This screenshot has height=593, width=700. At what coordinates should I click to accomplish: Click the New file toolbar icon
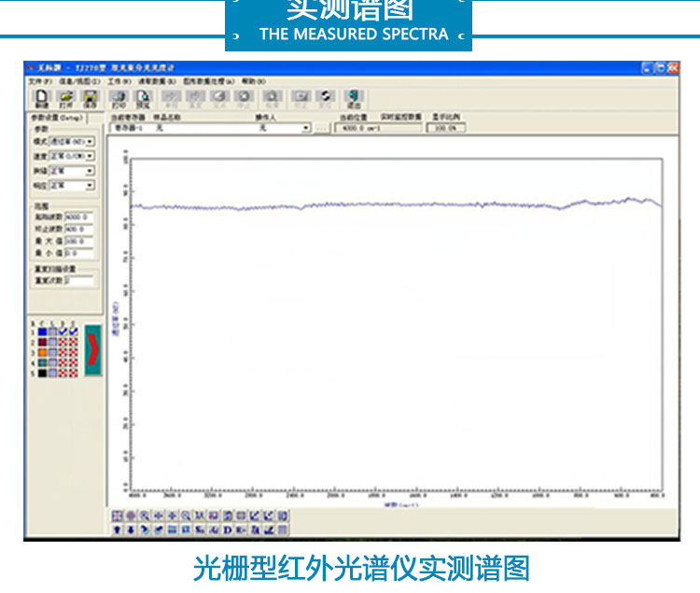tap(40, 99)
